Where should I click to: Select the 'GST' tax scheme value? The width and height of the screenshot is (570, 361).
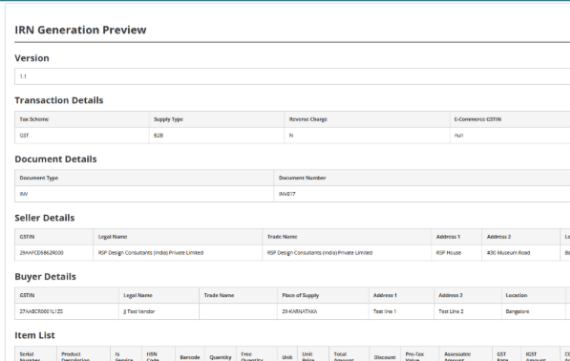[x=24, y=135]
